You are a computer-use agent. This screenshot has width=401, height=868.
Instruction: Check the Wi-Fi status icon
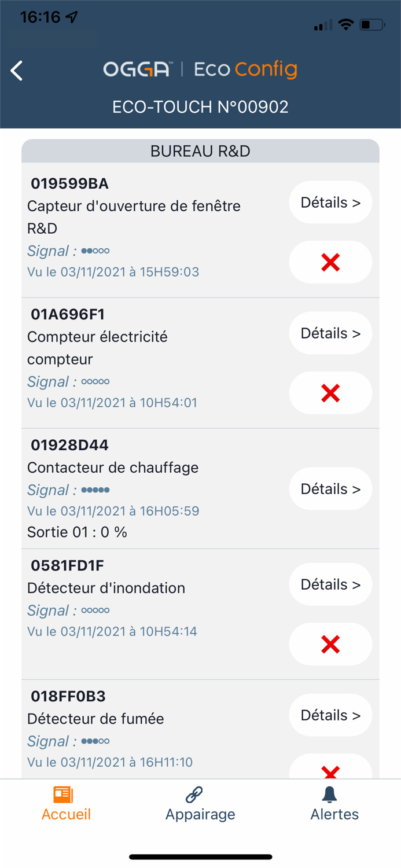click(x=346, y=25)
